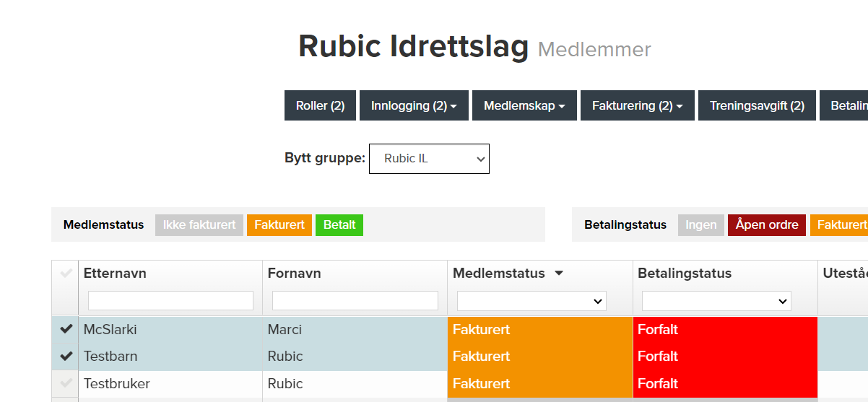Open the Betalingstatus column filter dropdown
868x402 pixels.
716,301
